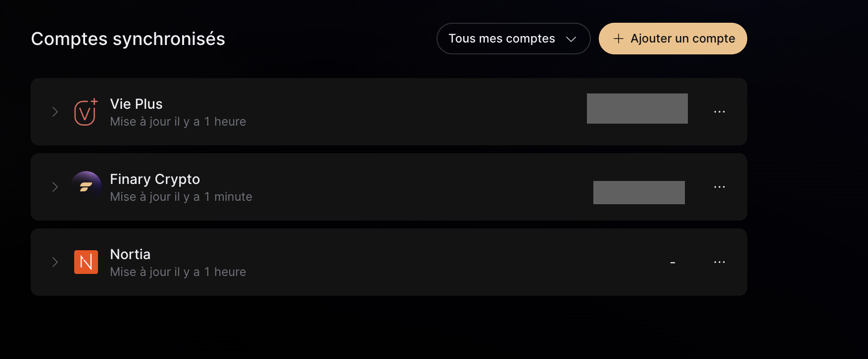Open the "Tous mes comptes" filter dropdown
This screenshot has height=359, width=868.
513,39
